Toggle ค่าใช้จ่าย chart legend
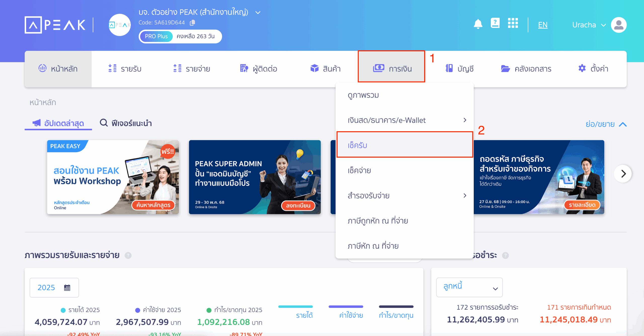This screenshot has height=336, width=644. [346, 312]
